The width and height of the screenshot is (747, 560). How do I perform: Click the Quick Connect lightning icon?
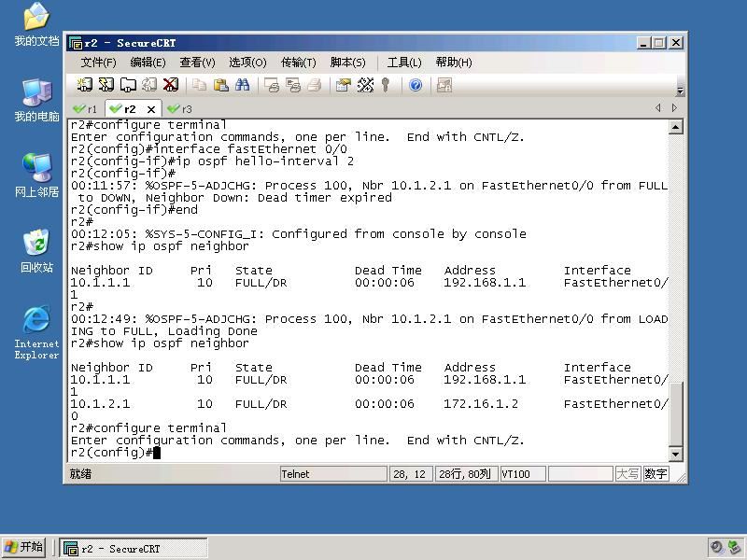click(x=106, y=85)
